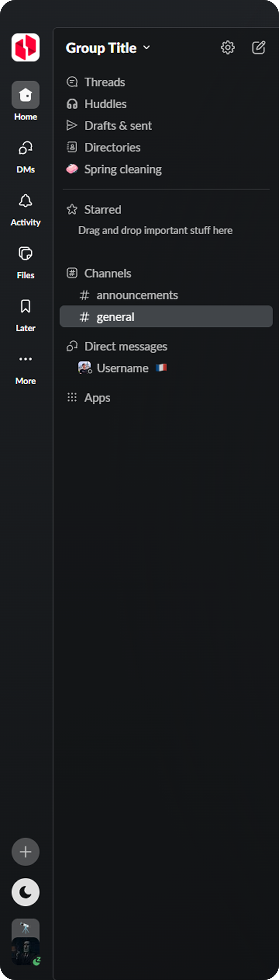Expand the Group Title dropdown
This screenshot has width=279, height=980.
pyautogui.click(x=108, y=48)
